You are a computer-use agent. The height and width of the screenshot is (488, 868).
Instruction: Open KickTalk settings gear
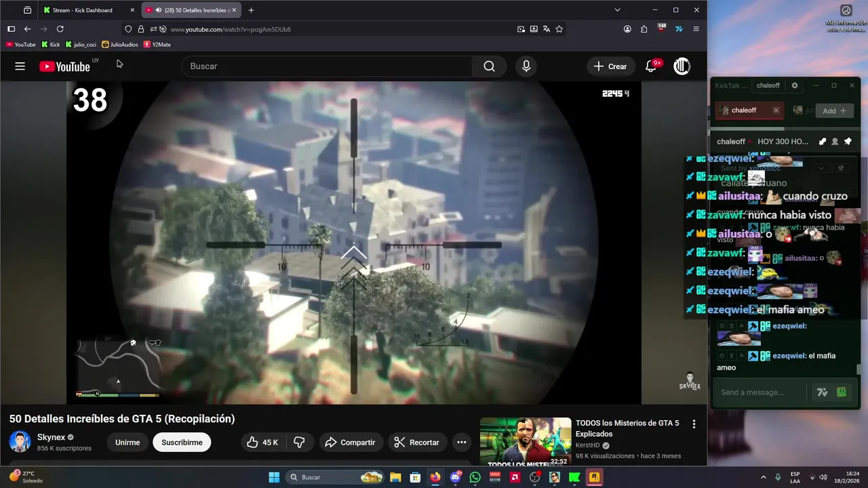795,85
